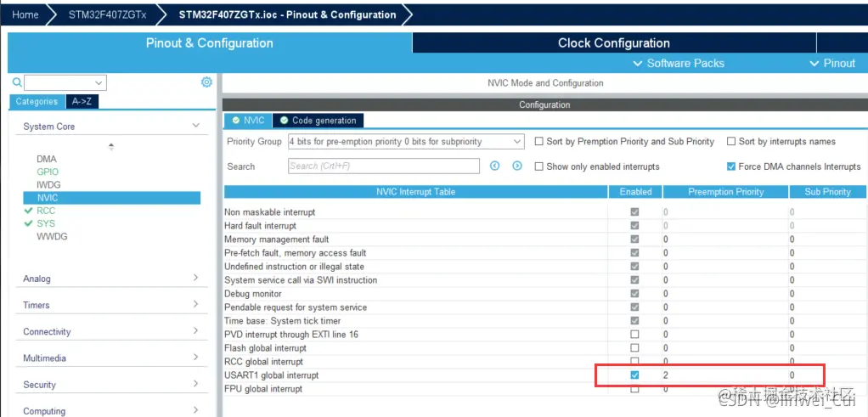
Task: Select NVIC in System Core list
Action: click(x=112, y=198)
